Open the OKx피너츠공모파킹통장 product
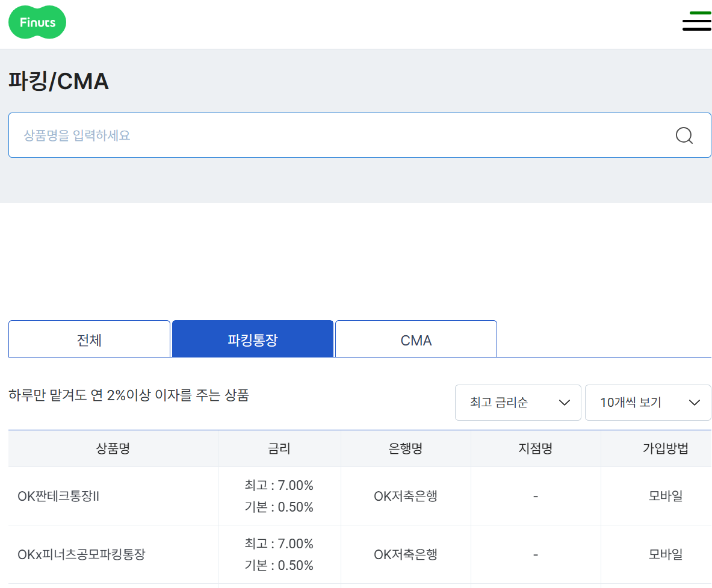The height and width of the screenshot is (588, 712). click(x=81, y=554)
